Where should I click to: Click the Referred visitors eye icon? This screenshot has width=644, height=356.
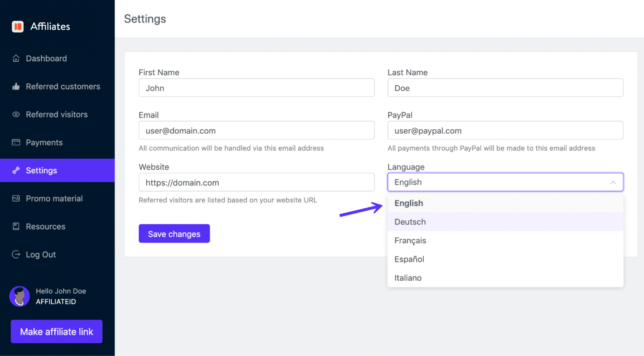(x=15, y=114)
